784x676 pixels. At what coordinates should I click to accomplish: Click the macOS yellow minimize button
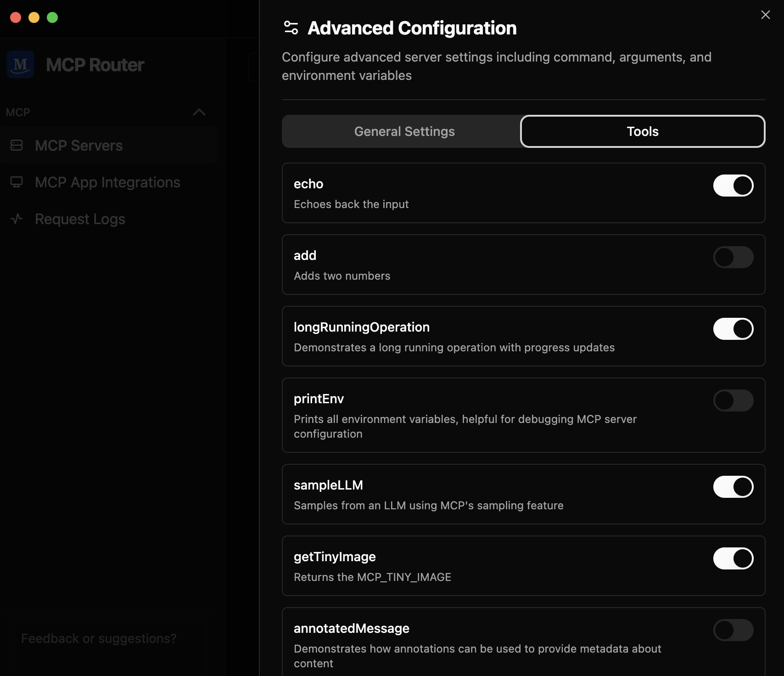34,17
